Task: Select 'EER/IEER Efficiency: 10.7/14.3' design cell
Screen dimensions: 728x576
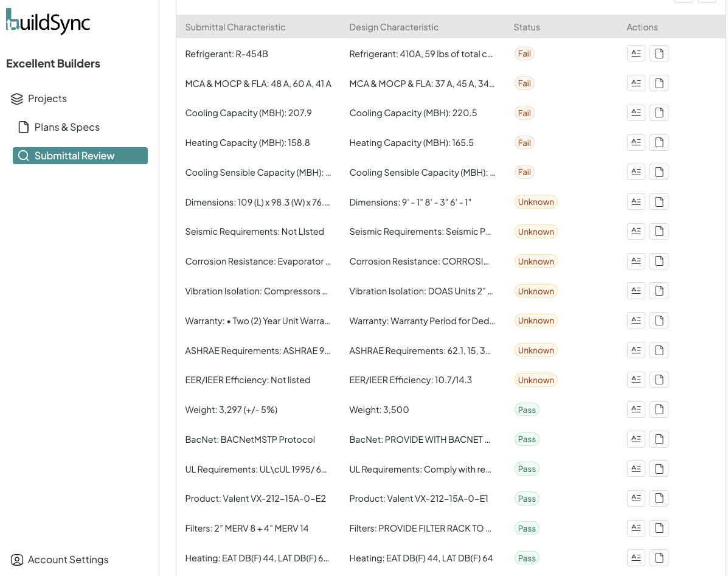Action: click(411, 380)
